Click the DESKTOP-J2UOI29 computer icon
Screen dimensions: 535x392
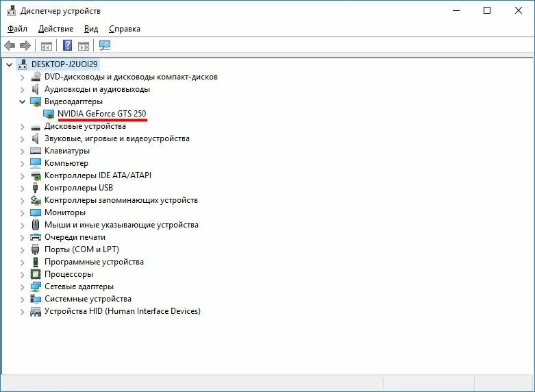pos(22,64)
